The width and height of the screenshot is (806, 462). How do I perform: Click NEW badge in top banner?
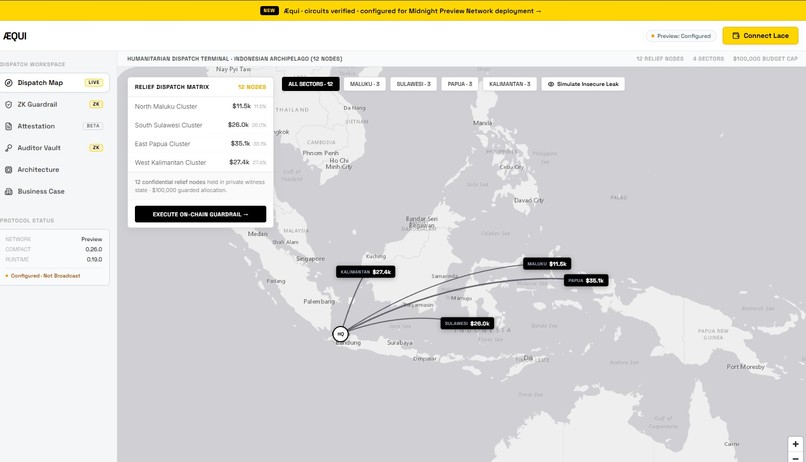[269, 10]
